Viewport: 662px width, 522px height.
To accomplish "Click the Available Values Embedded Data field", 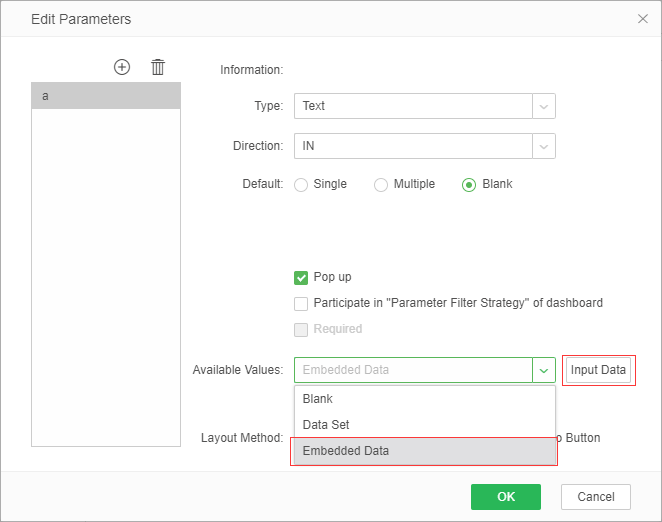I will [x=413, y=370].
